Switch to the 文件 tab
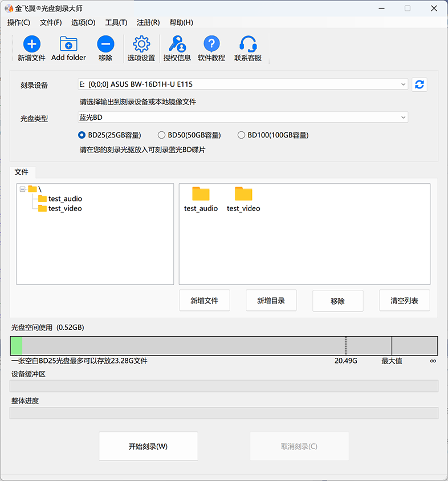 [22, 172]
